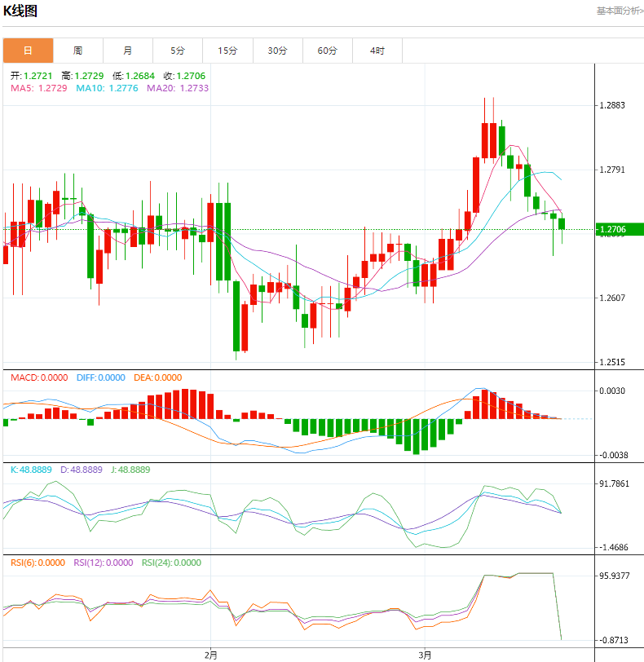644x662 pixels.
Task: Open the 基本面分析 link
Action: [619, 11]
